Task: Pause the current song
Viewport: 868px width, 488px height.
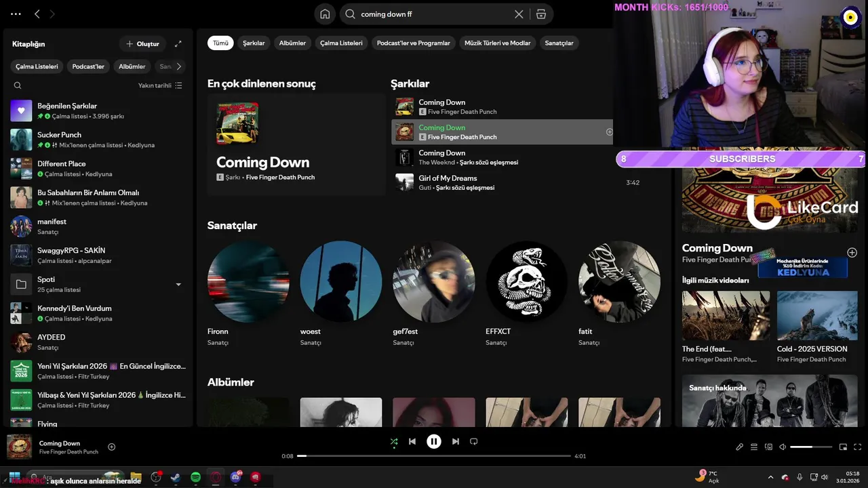Action: (434, 441)
